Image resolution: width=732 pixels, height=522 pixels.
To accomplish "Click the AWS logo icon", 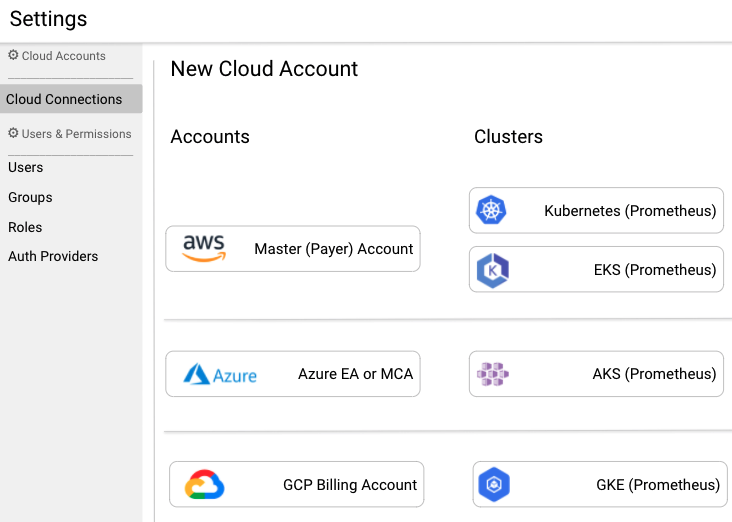I will pos(204,248).
